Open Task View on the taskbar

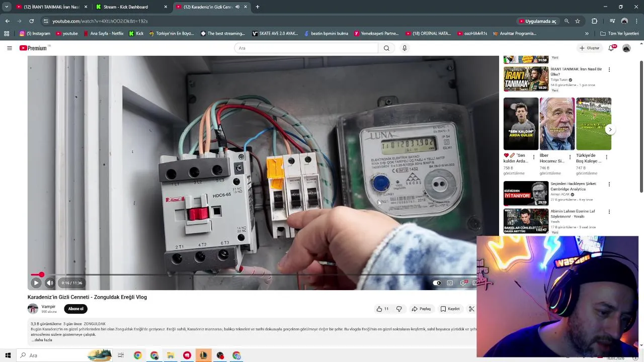pos(121,355)
